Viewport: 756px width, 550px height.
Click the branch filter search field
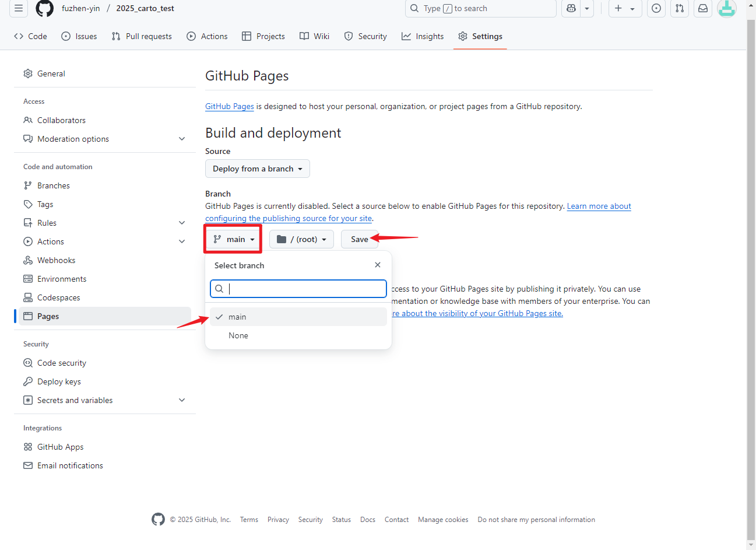(298, 289)
